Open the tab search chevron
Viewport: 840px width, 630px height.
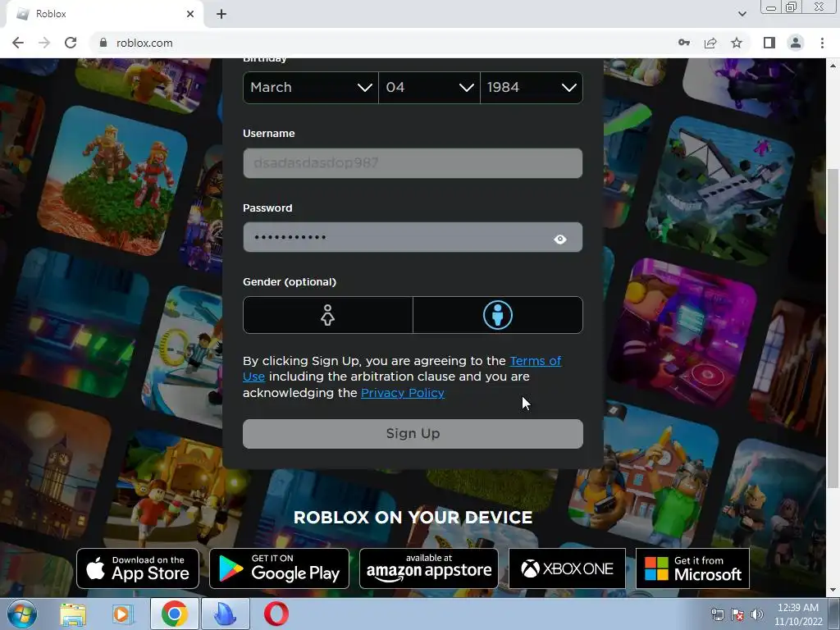coord(742,14)
